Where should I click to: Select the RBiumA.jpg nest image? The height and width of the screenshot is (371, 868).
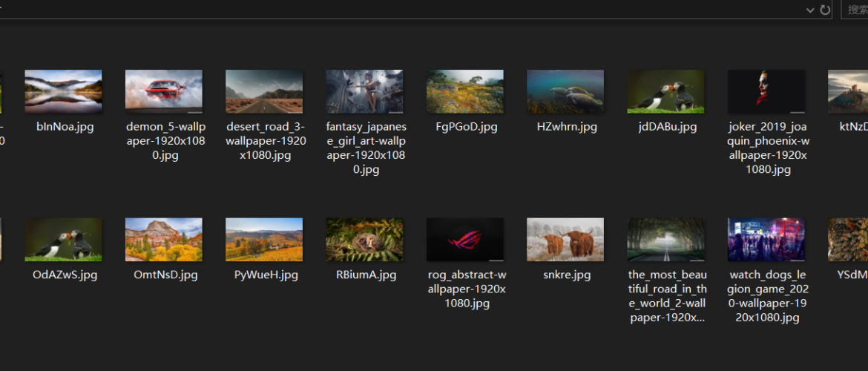[365, 240]
